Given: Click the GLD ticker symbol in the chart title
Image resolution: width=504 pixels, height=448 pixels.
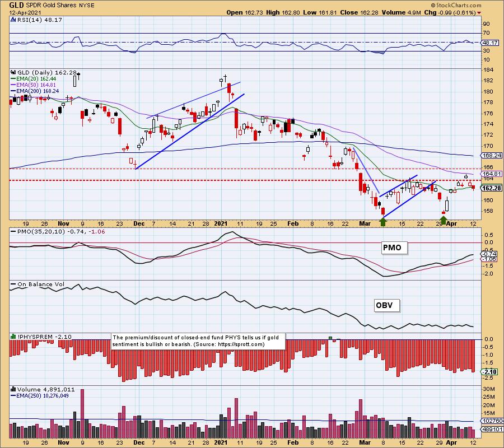Looking at the screenshot, I should (x=16, y=5).
